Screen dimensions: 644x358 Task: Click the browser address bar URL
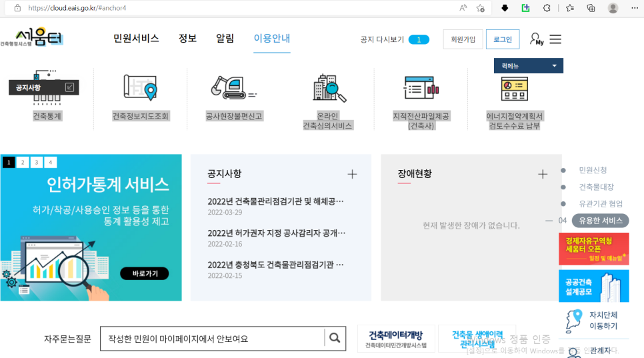click(77, 8)
